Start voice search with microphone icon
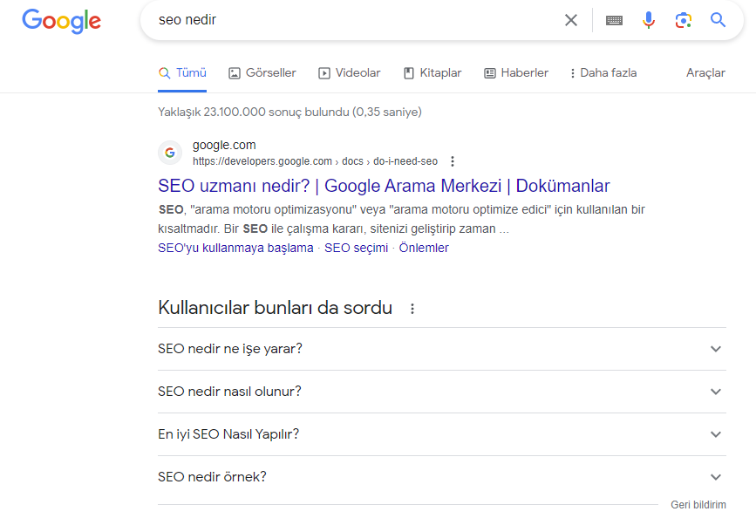 pos(649,20)
